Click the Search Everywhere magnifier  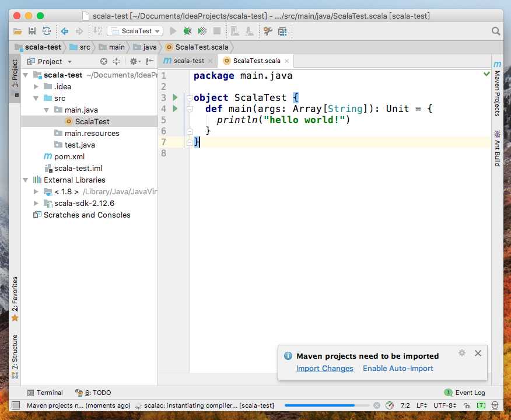point(496,32)
